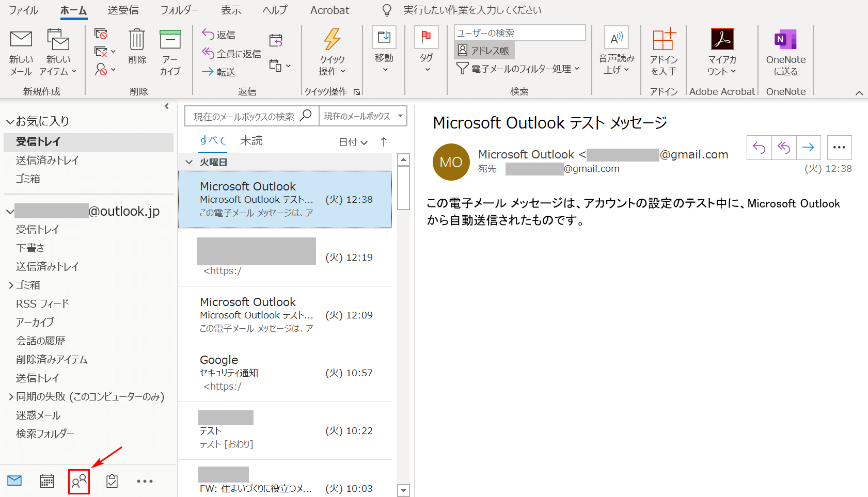Open the テスト message at 10:22
868x497 pixels.
click(x=285, y=431)
